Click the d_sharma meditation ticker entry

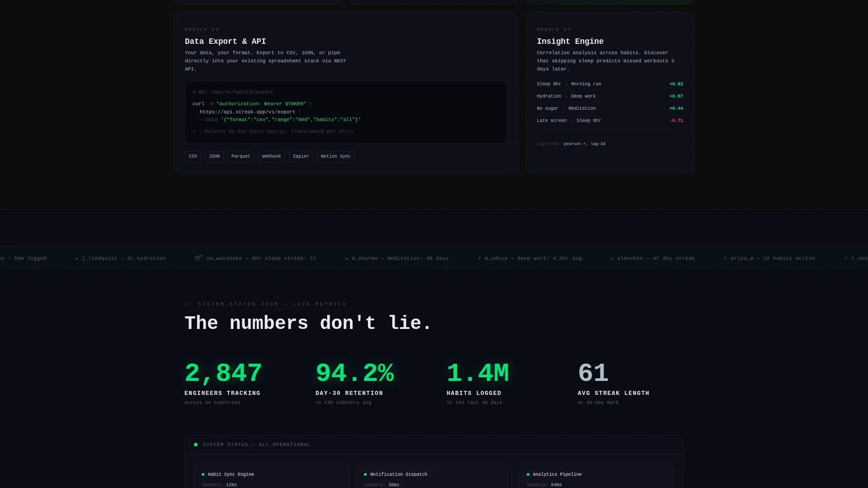pos(397,258)
